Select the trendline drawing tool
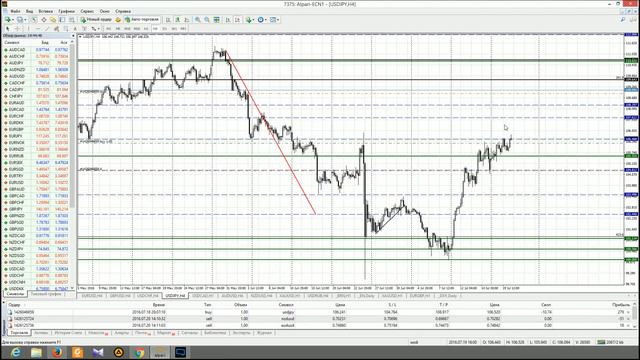640x360 pixels. pyautogui.click(x=47, y=29)
